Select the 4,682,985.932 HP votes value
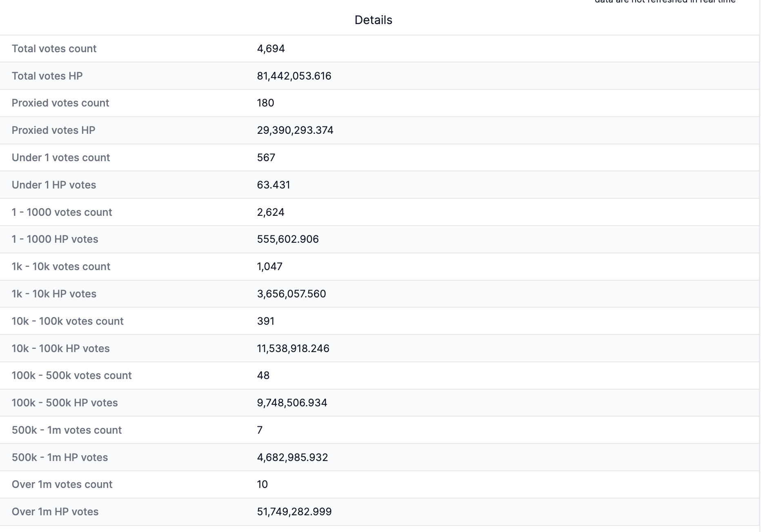The width and height of the screenshot is (761, 532). (x=292, y=457)
